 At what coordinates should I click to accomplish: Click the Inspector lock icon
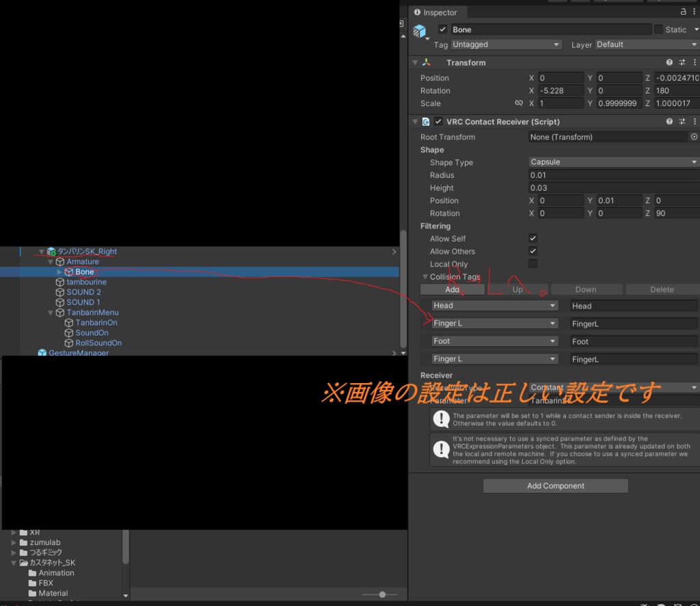click(683, 12)
